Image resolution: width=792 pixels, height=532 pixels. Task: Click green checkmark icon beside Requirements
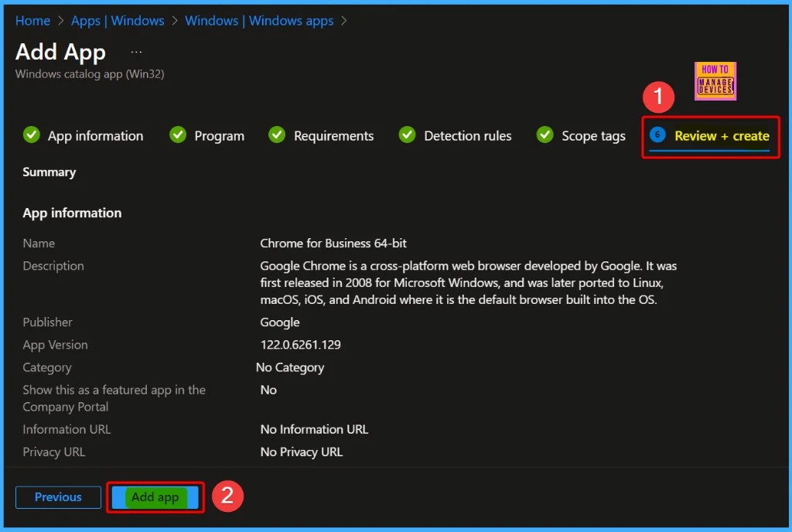tap(277, 135)
